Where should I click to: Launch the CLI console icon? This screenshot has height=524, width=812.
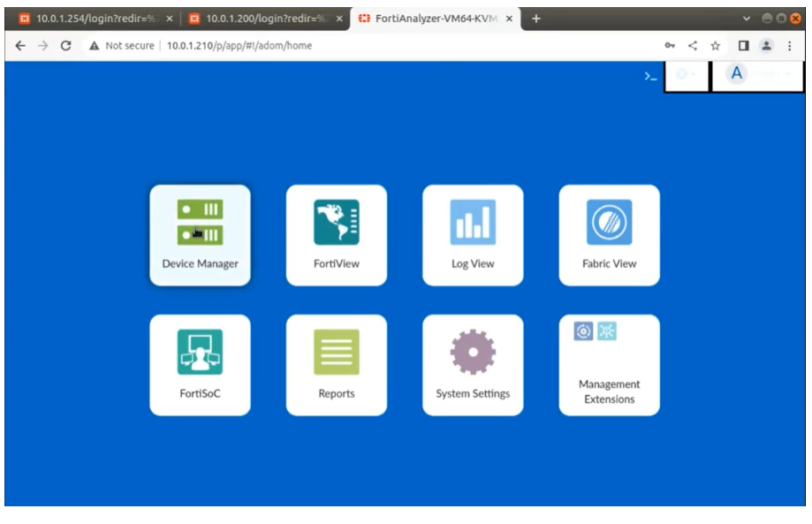[x=650, y=77]
